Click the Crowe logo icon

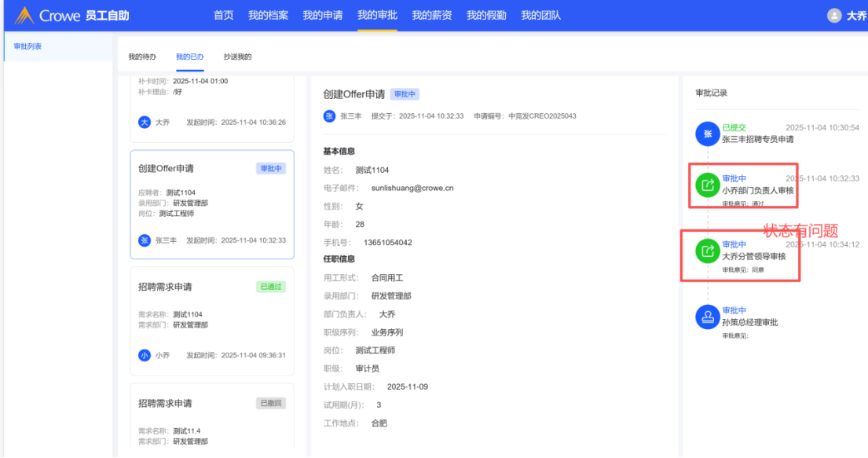tap(24, 16)
